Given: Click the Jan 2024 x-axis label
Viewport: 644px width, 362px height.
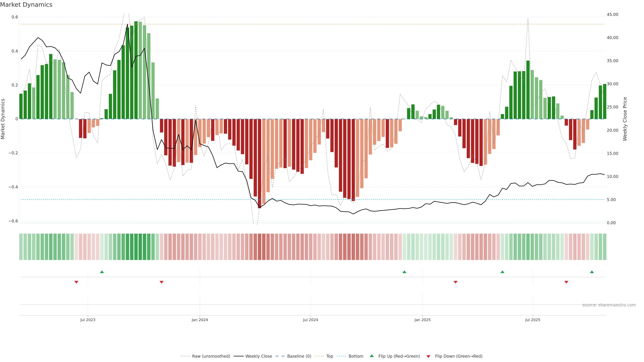Looking at the screenshot, I should 200,320.
